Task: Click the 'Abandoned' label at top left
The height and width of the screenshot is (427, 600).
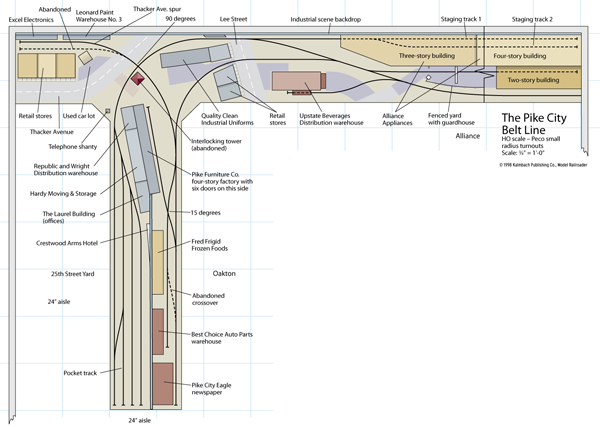Action: coord(55,10)
